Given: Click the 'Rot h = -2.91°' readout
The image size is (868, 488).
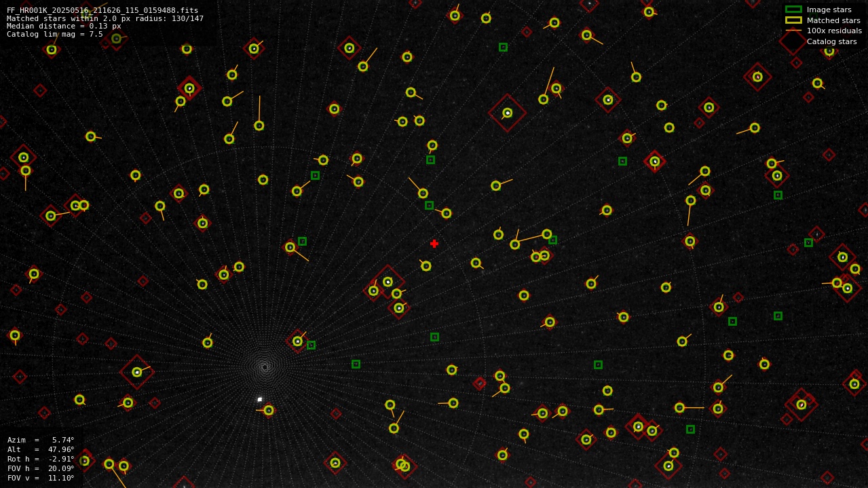Looking at the screenshot, I should point(41,459).
